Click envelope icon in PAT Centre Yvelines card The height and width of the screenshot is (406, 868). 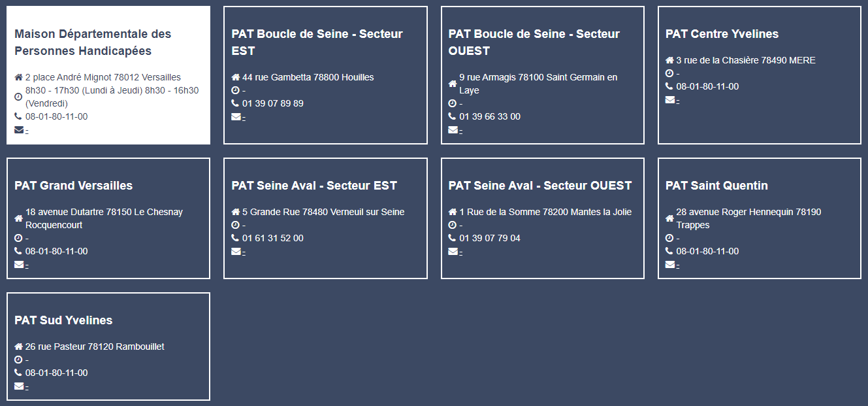(x=670, y=100)
